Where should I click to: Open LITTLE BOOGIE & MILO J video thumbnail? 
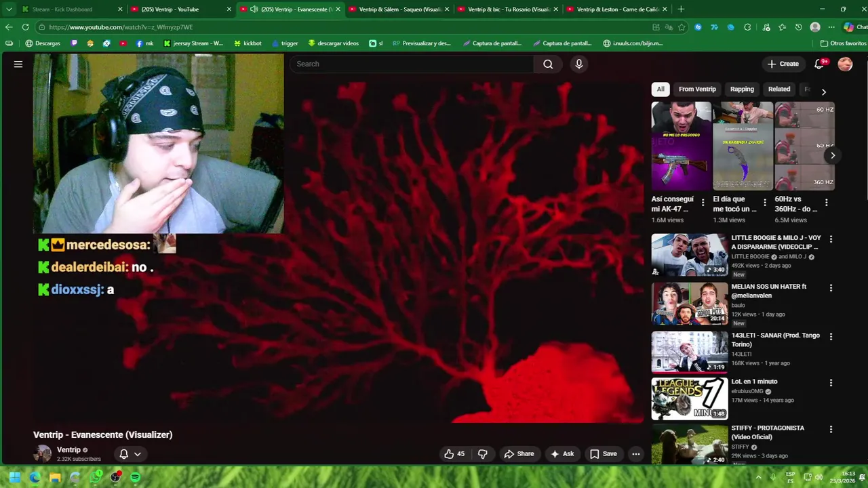690,255
